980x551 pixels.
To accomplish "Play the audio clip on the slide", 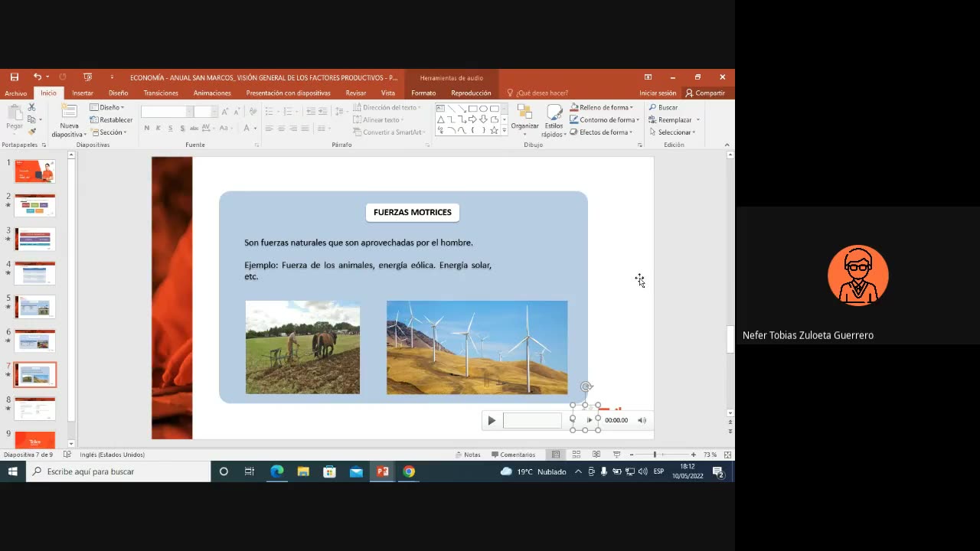I will pyautogui.click(x=492, y=420).
